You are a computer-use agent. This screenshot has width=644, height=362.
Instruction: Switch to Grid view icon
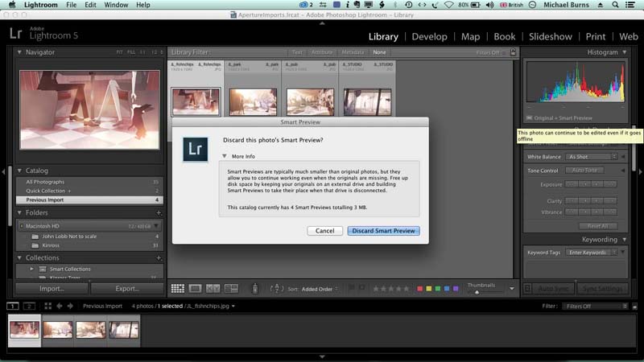(x=177, y=289)
